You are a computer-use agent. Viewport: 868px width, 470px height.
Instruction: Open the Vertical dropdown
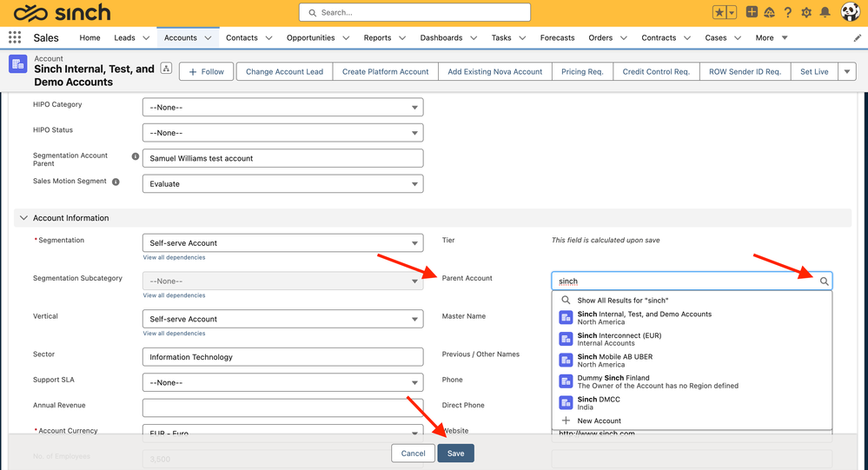point(283,319)
